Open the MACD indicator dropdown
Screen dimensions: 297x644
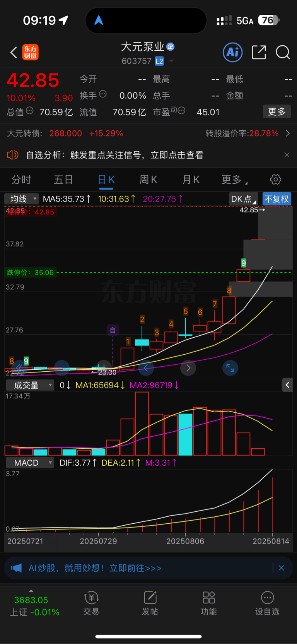pos(30,463)
